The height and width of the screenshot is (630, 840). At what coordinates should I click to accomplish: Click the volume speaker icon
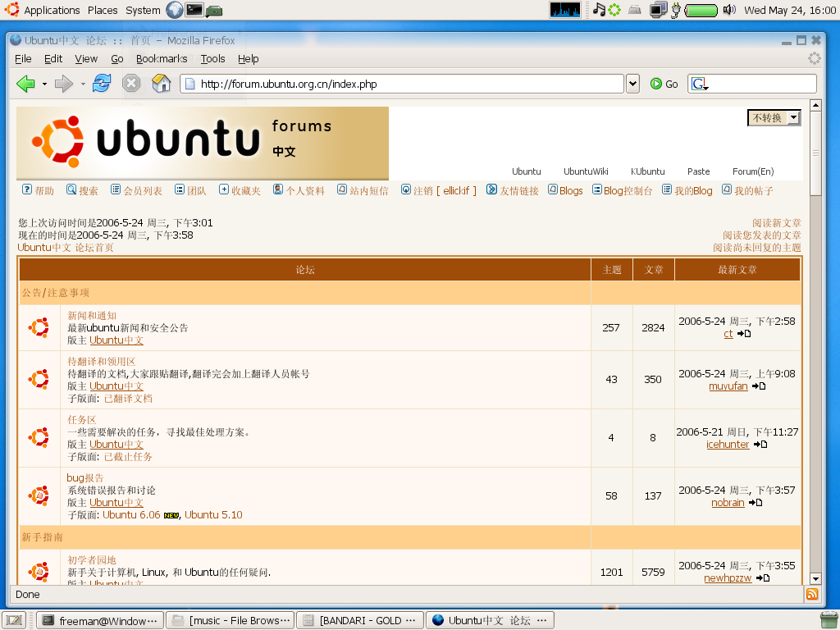729,10
